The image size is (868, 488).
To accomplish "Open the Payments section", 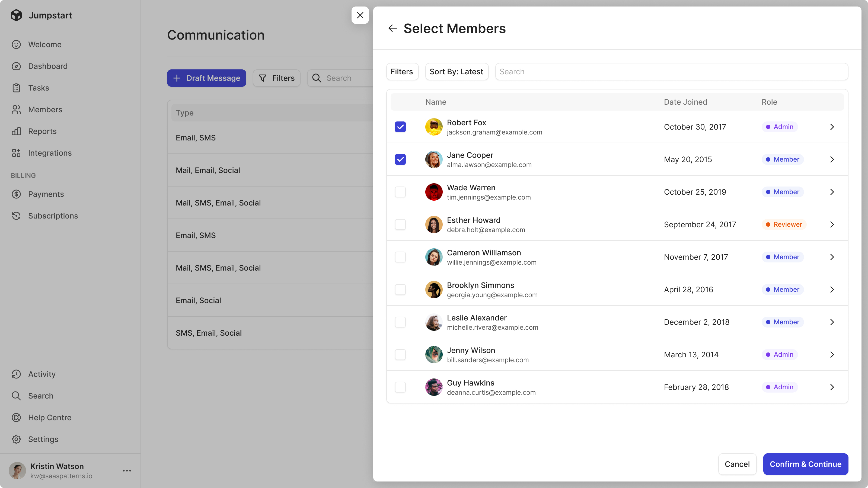I will tap(46, 194).
